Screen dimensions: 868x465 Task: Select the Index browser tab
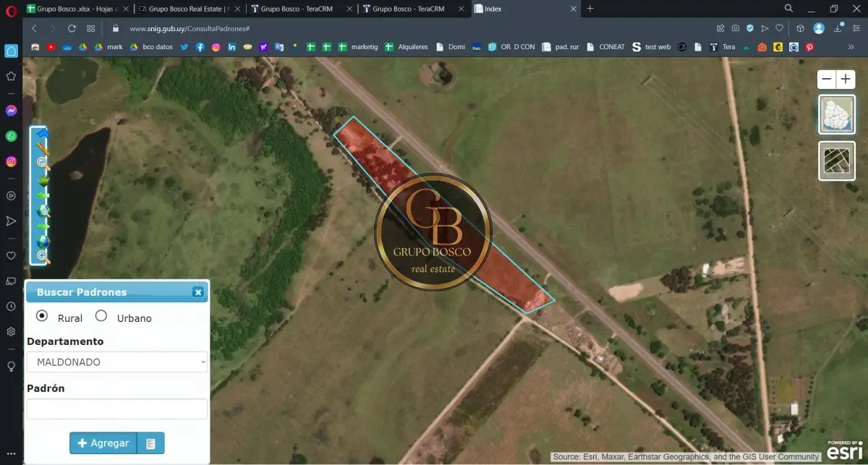[x=526, y=9]
